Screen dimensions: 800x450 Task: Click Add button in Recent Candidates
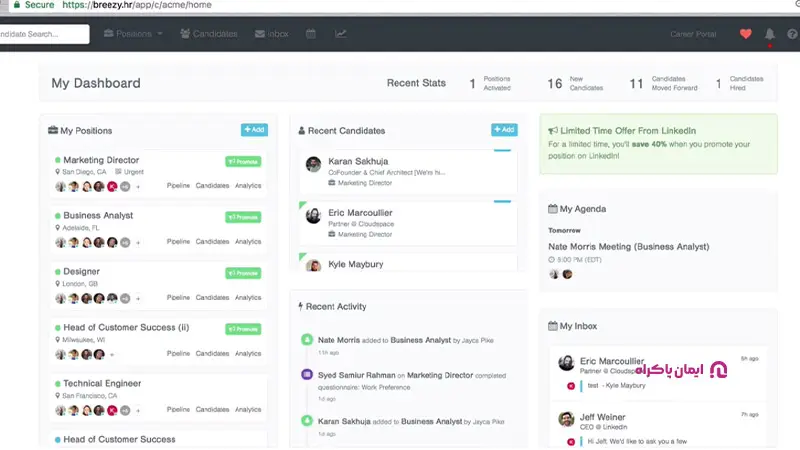504,130
